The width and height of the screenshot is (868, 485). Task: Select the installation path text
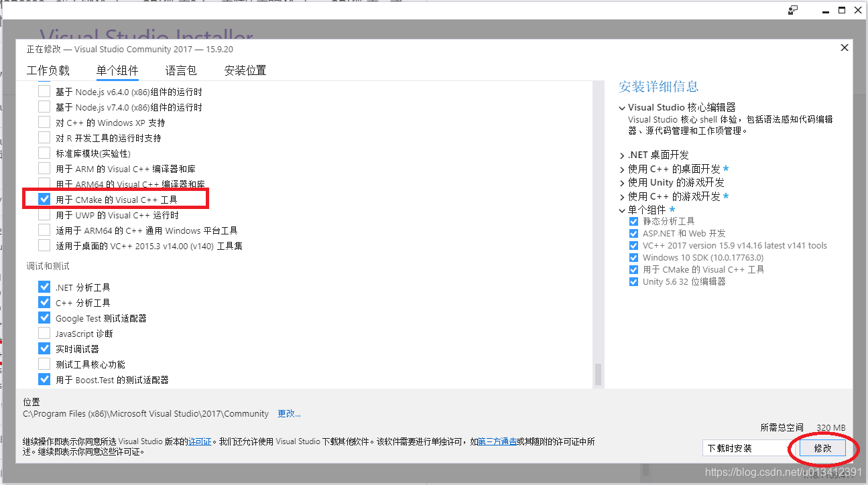146,414
